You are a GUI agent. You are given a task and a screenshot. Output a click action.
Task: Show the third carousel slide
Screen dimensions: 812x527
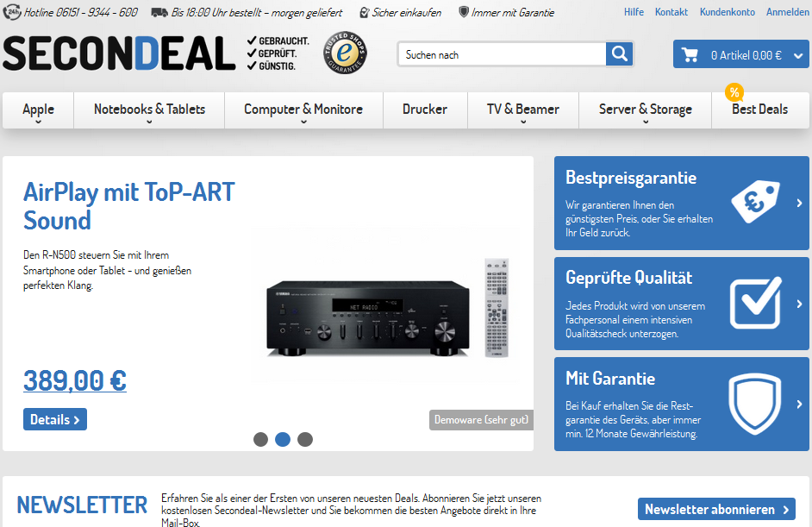coord(305,439)
